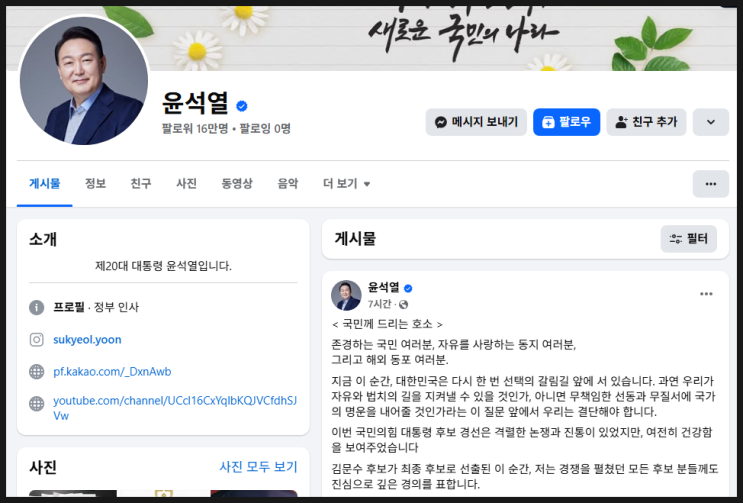Open the 사진 tab
The image size is (743, 503).
186,184
